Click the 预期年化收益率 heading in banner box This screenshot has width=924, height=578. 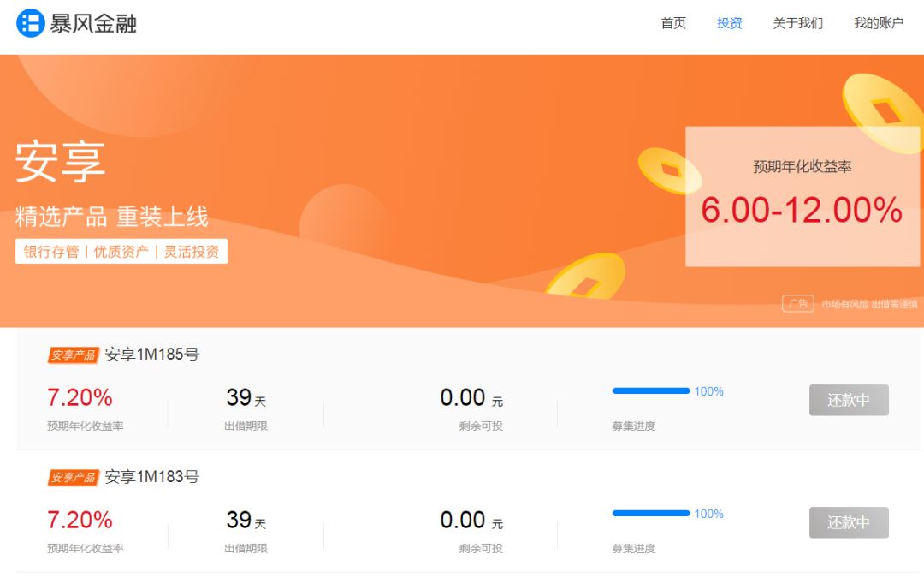[802, 166]
